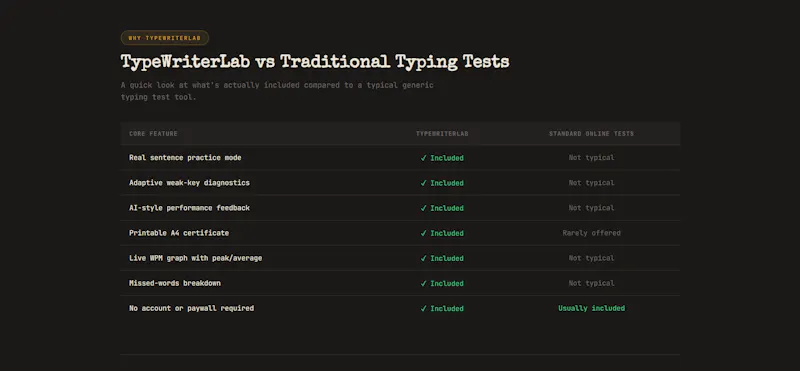
Task: Select No account or paywall required label
Action: pos(191,308)
